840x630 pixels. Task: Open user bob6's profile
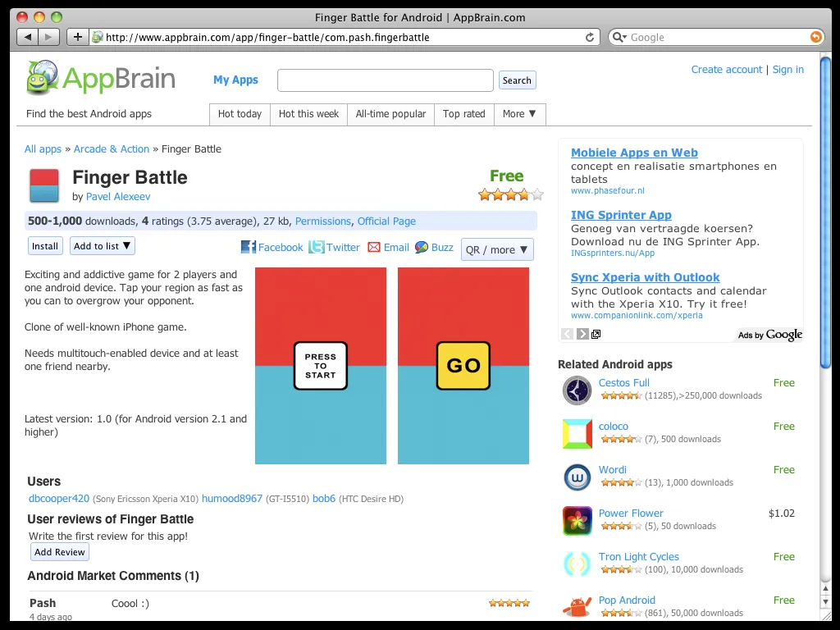pyautogui.click(x=323, y=498)
